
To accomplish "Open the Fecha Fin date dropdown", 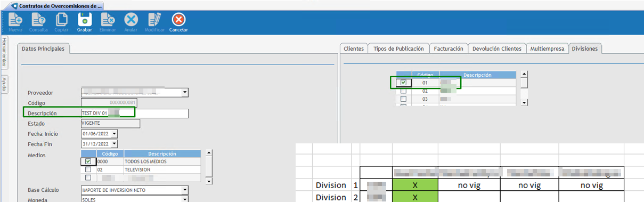I will [x=114, y=144].
